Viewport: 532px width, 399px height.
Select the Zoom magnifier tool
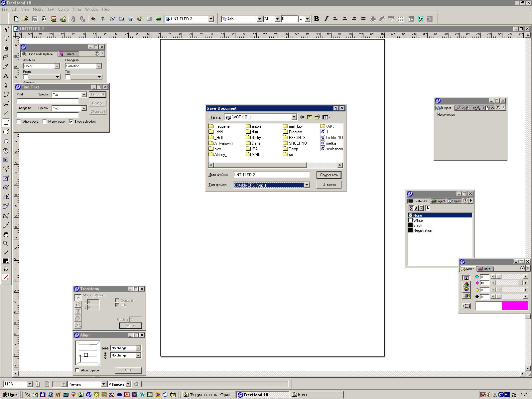tap(6, 243)
